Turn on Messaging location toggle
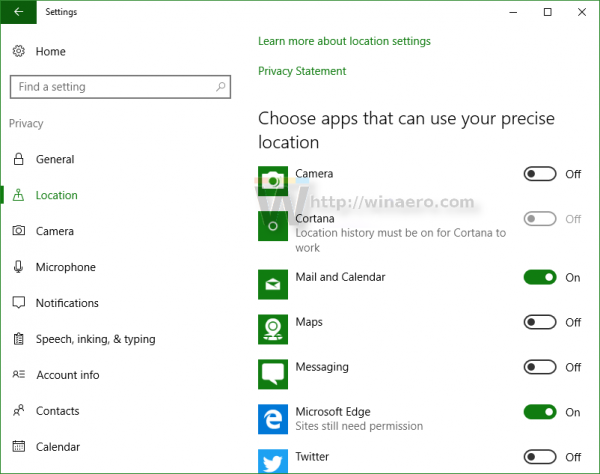The width and height of the screenshot is (600, 474). pos(540,367)
